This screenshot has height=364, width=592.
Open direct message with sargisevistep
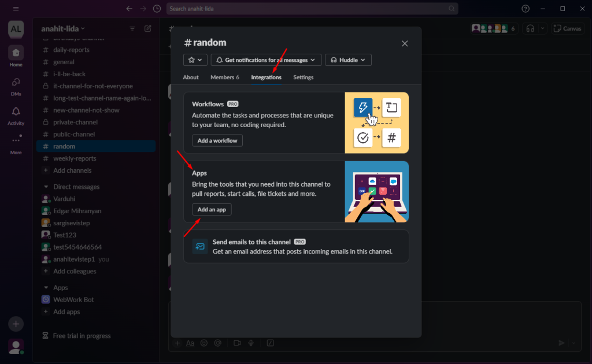pos(96,223)
